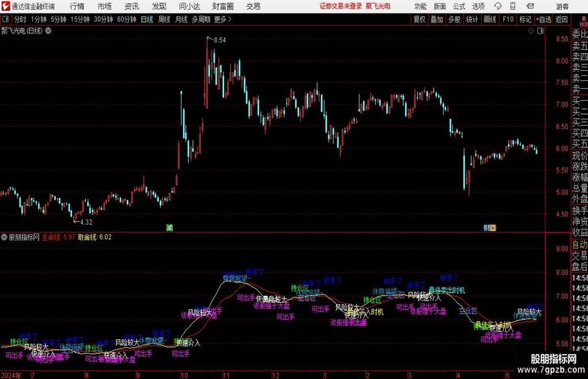Viewport: 588px width, 379px height.
Task: Click the 标记 mark button
Action: (525, 19)
